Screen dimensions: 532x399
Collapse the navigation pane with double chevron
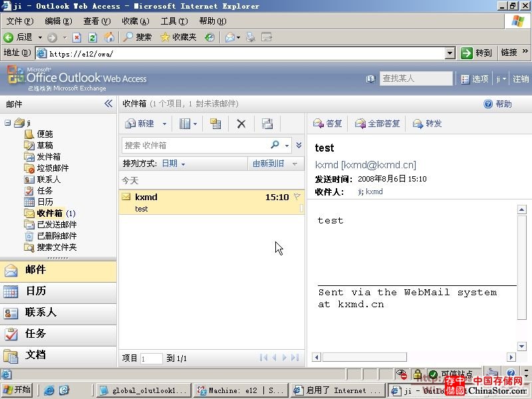pos(108,104)
